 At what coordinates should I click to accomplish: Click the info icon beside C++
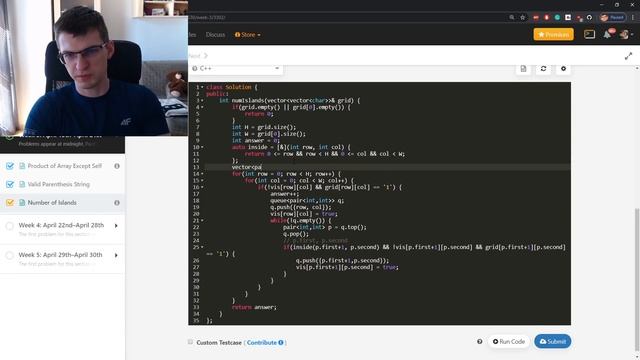point(195,69)
